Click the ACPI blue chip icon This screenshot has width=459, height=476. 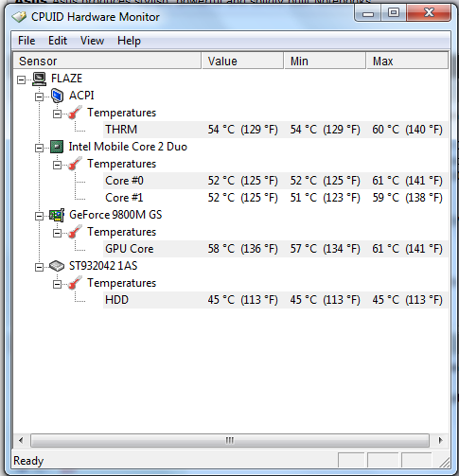pos(58,96)
